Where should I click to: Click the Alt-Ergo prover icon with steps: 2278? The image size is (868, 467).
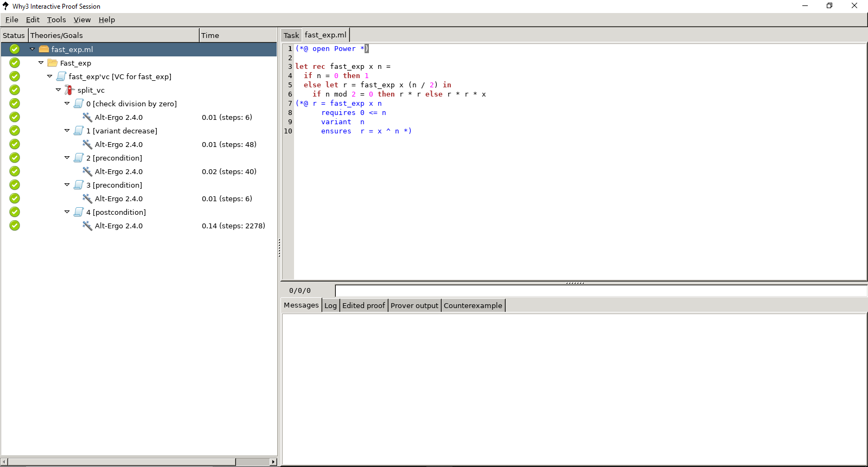tap(87, 226)
